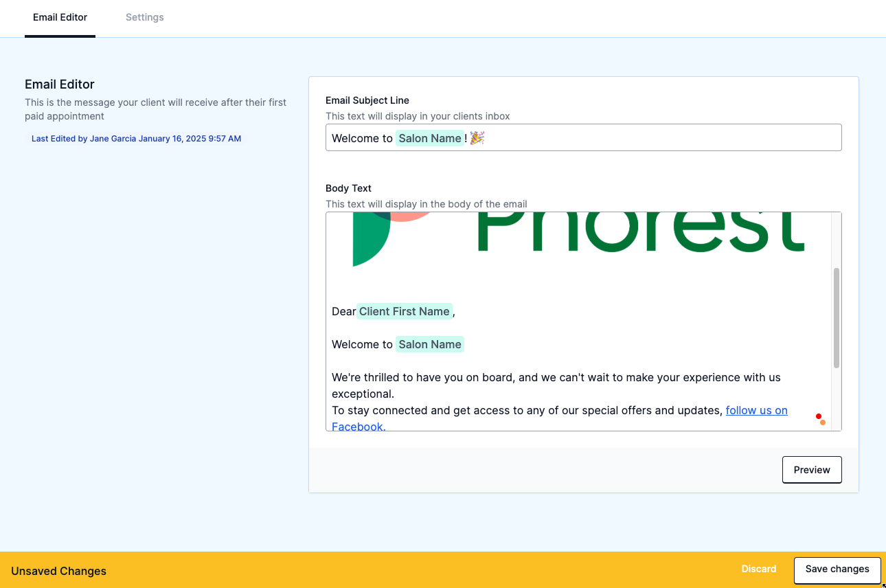Switch to the Settings tab
Screen dimensions: 886x588
144,17
